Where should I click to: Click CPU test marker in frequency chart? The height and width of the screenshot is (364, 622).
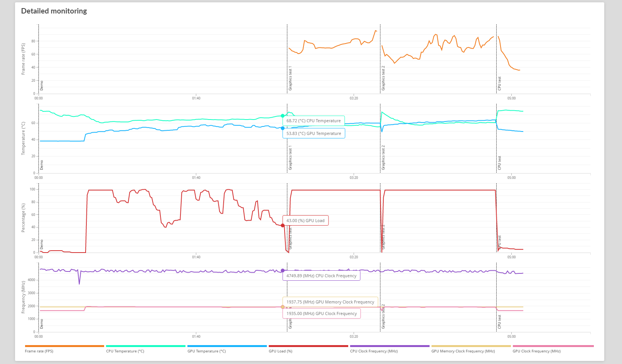pyautogui.click(x=499, y=322)
